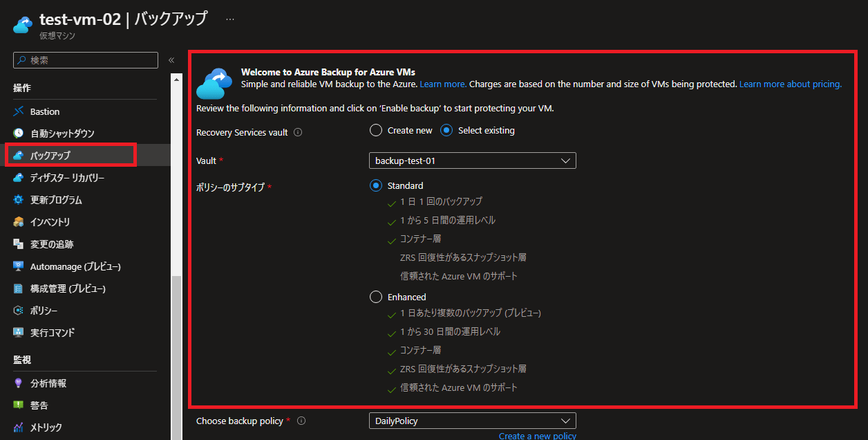Click the ディザスター リカバリー cloud icon
The width and height of the screenshot is (868, 440).
19,178
